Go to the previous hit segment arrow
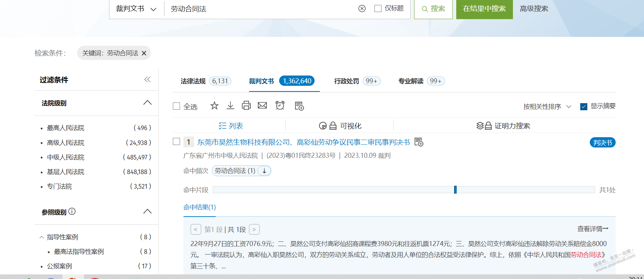Screen dimensions: 644x279 (x=196, y=229)
